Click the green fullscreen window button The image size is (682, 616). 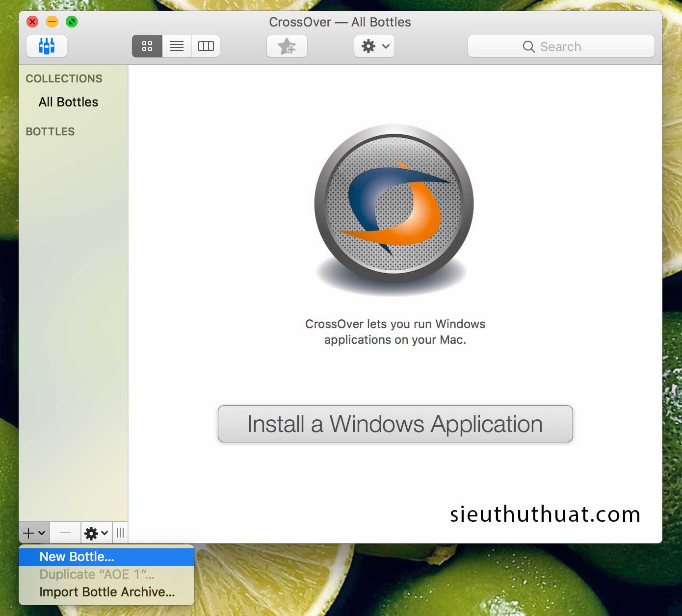pyautogui.click(x=72, y=22)
